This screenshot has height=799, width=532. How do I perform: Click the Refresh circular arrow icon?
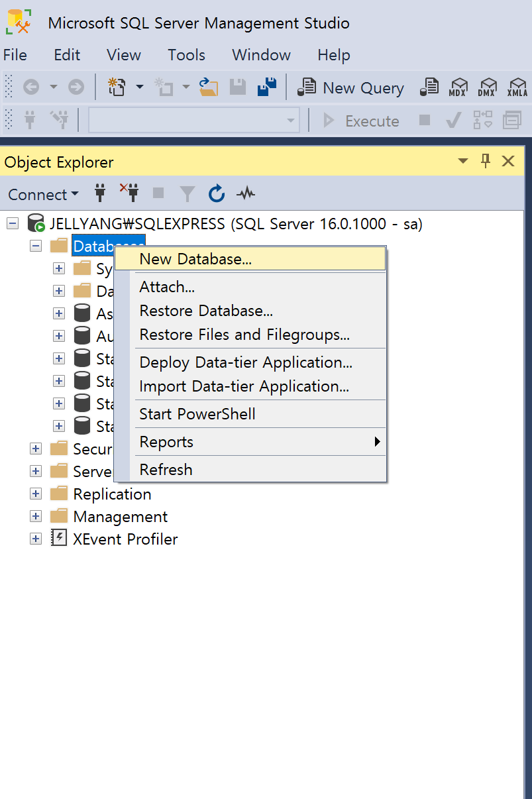coord(217,193)
